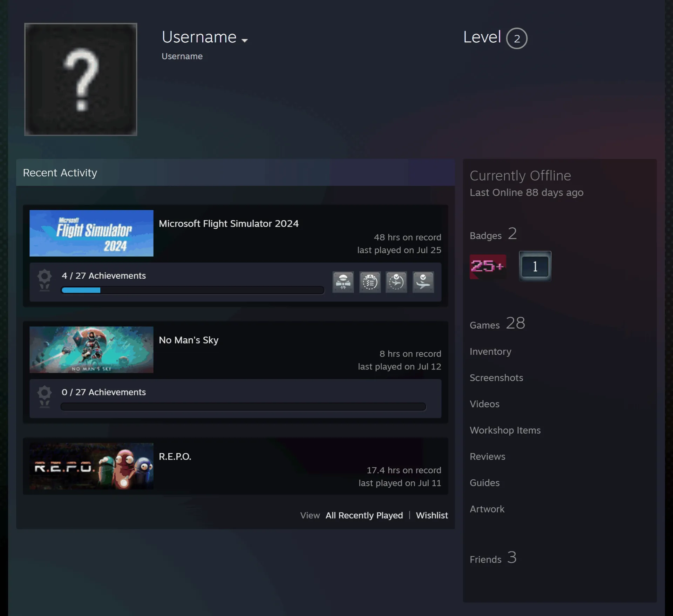Screen dimensions: 673x616
Task: Click the No Man's Sky achievements trophy icon
Action: (x=45, y=397)
